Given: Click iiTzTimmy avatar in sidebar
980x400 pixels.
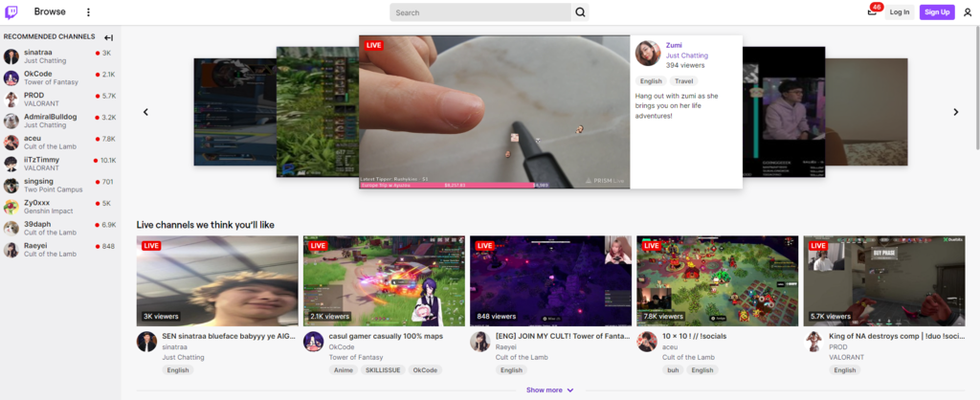Looking at the screenshot, I should [x=11, y=164].
